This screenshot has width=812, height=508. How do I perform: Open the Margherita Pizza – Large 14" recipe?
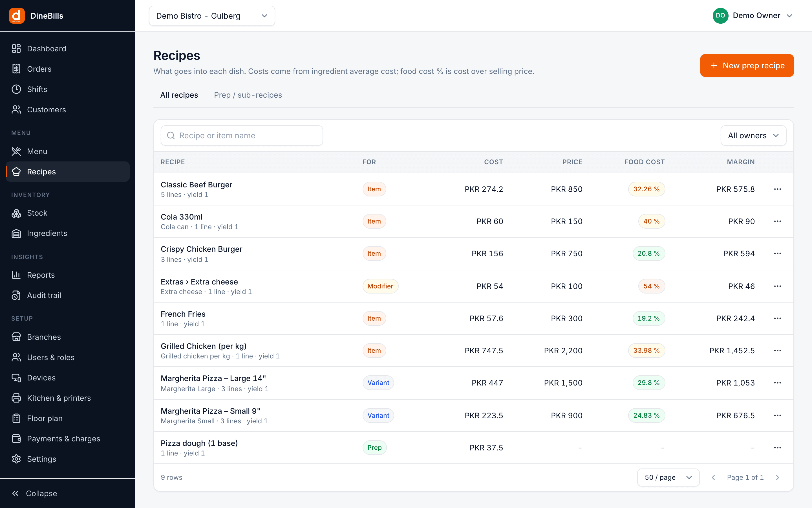click(213, 378)
